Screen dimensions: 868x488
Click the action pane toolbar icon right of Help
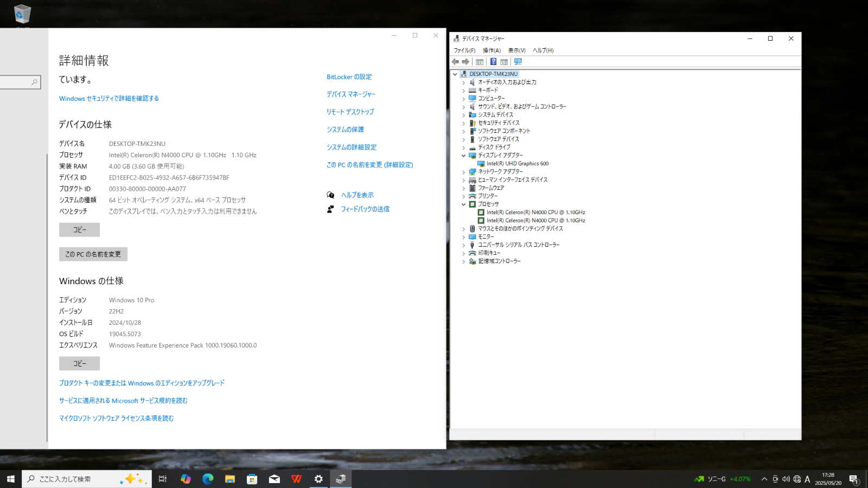click(x=504, y=62)
